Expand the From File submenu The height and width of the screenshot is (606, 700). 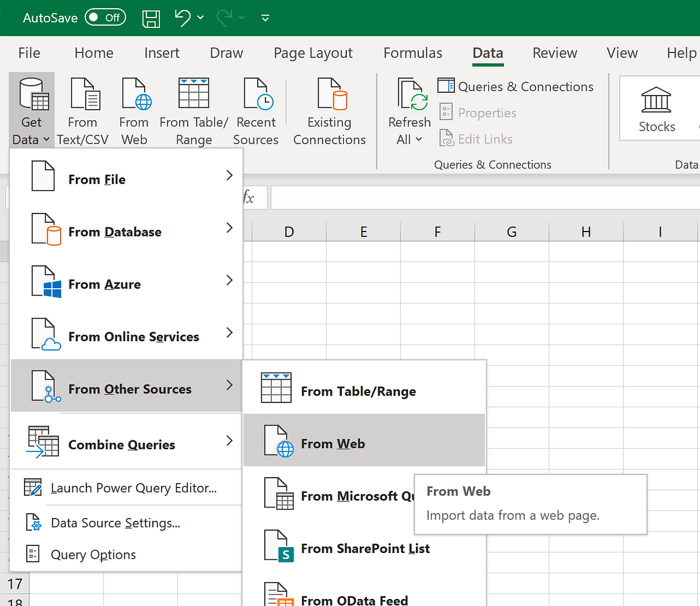125,179
